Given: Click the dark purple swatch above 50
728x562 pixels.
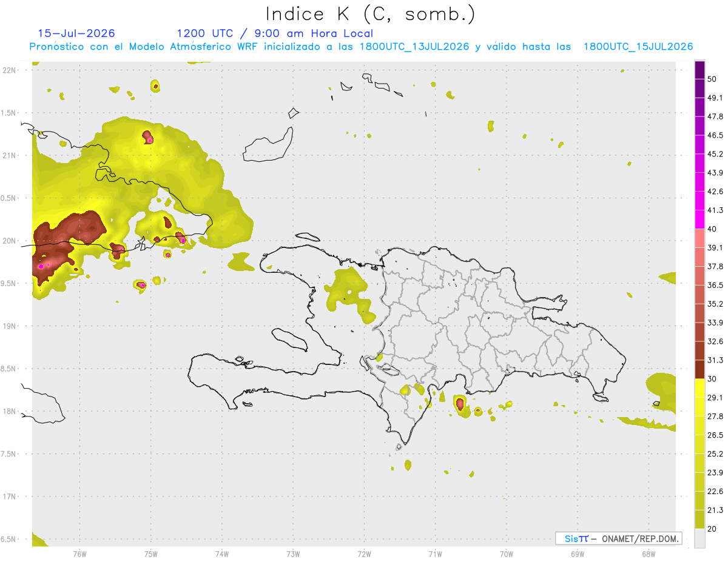Looking at the screenshot, I should 700,70.
